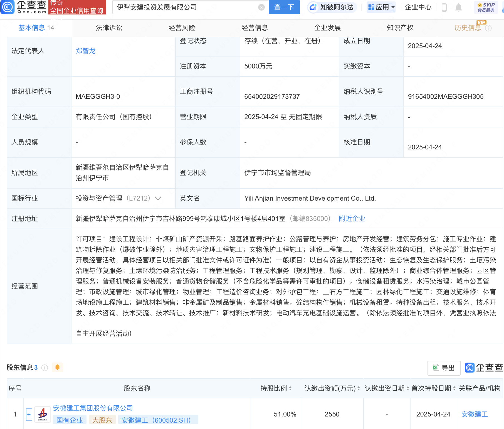Expand shareholder row 1 plus button
The width and height of the screenshot is (504, 429).
click(x=29, y=414)
